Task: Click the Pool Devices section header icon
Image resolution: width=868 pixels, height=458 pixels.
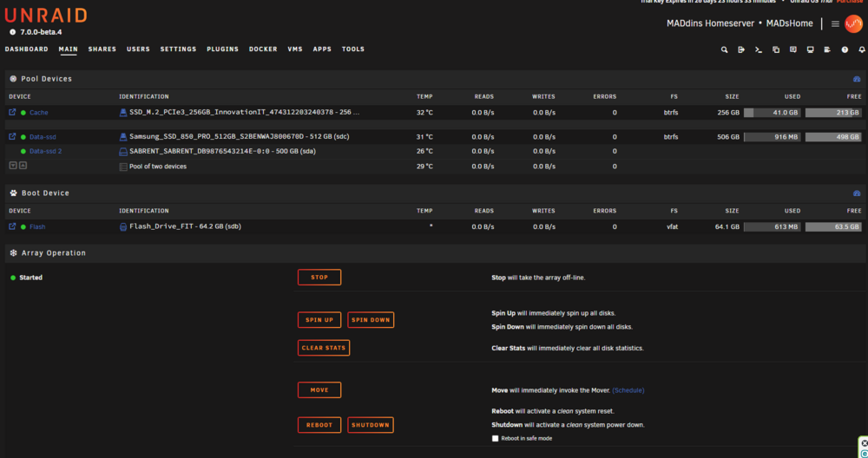Action: pyautogui.click(x=13, y=79)
